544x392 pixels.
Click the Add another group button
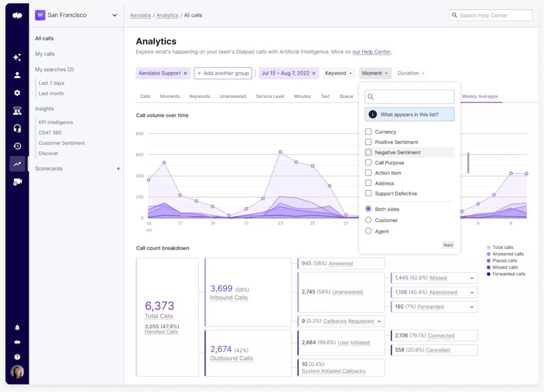click(x=223, y=73)
